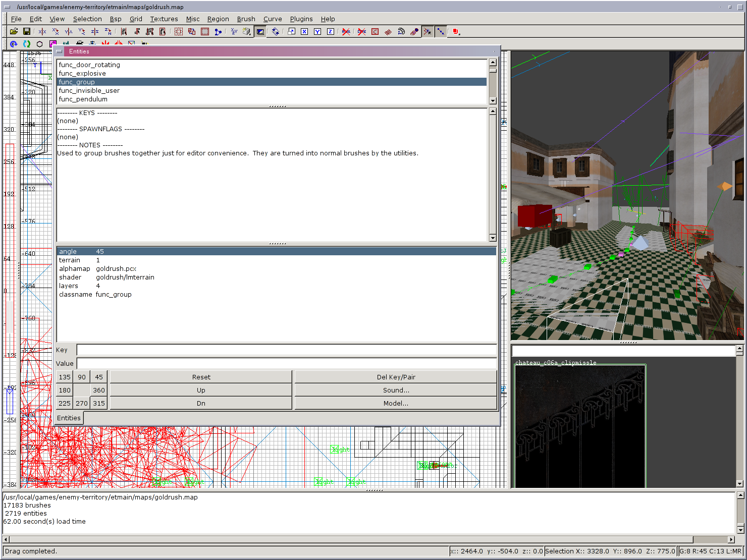Toggle the crossed-out curve selection icon

point(362,31)
